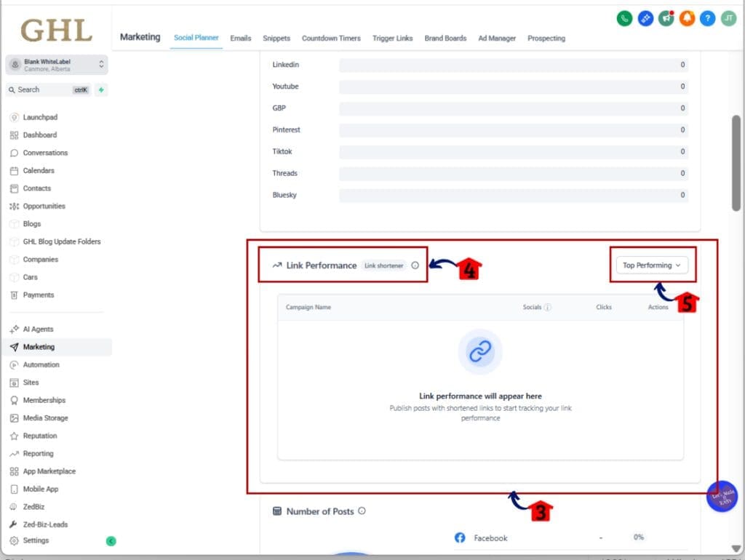Expand the Top Performing dropdown
Viewport: 745px width, 560px height.
click(x=651, y=265)
